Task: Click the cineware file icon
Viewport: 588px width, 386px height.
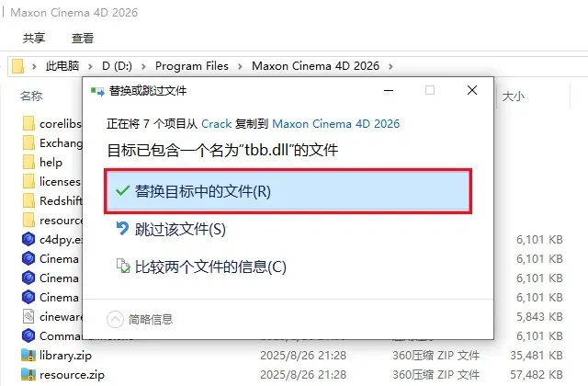Action: pyautogui.click(x=28, y=316)
